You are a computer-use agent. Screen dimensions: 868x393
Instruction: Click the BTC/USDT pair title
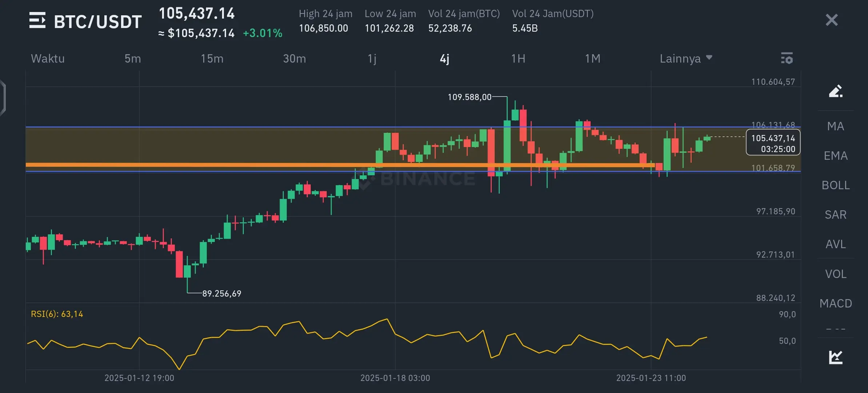click(x=97, y=22)
